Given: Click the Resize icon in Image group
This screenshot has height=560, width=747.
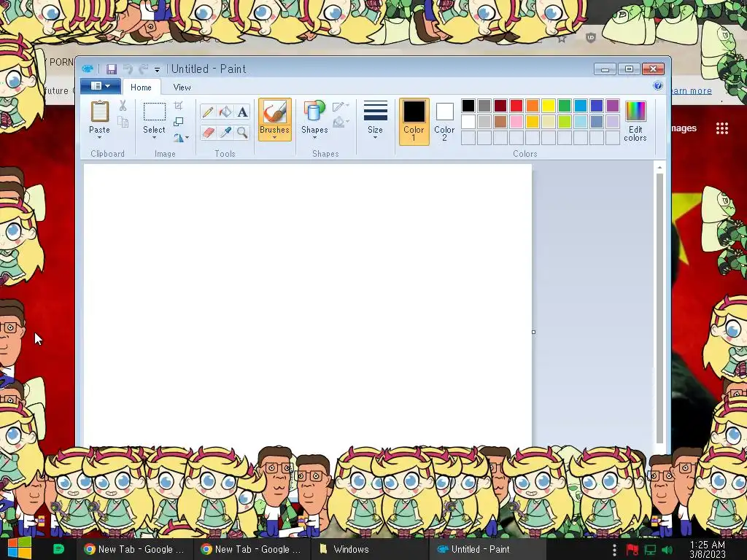Looking at the screenshot, I should [179, 122].
